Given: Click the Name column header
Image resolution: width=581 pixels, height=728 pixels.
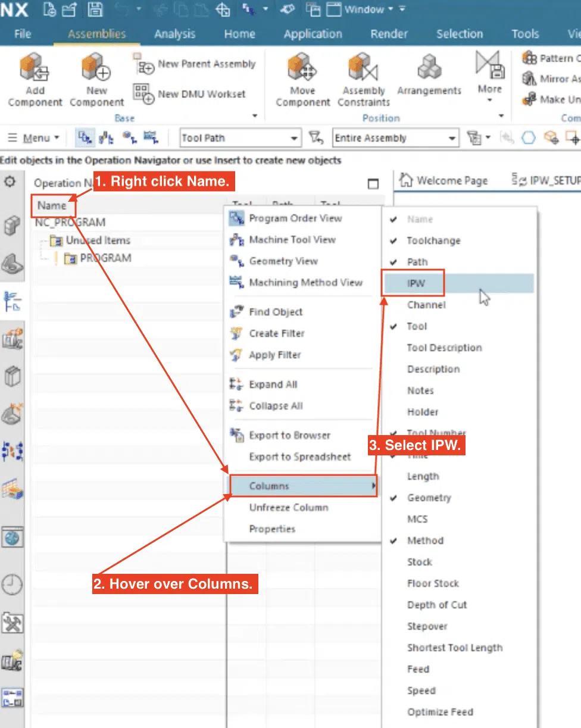Looking at the screenshot, I should click(x=52, y=206).
